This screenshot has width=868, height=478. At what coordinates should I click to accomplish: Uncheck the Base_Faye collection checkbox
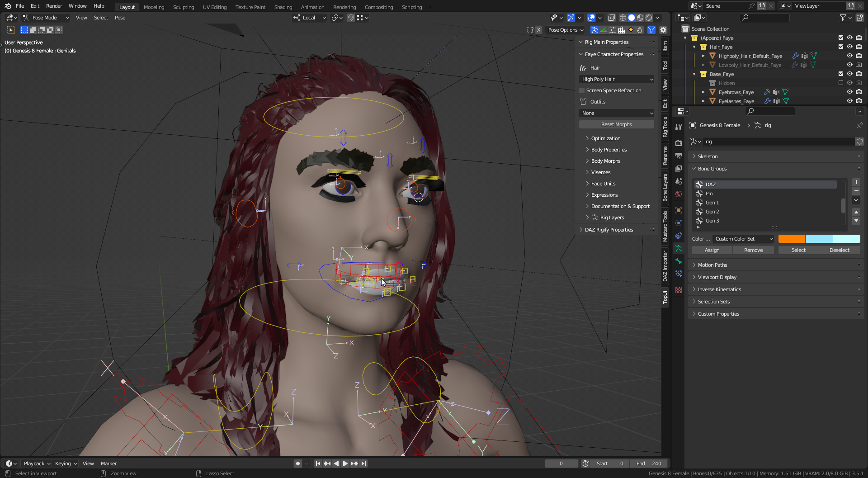pos(841,74)
